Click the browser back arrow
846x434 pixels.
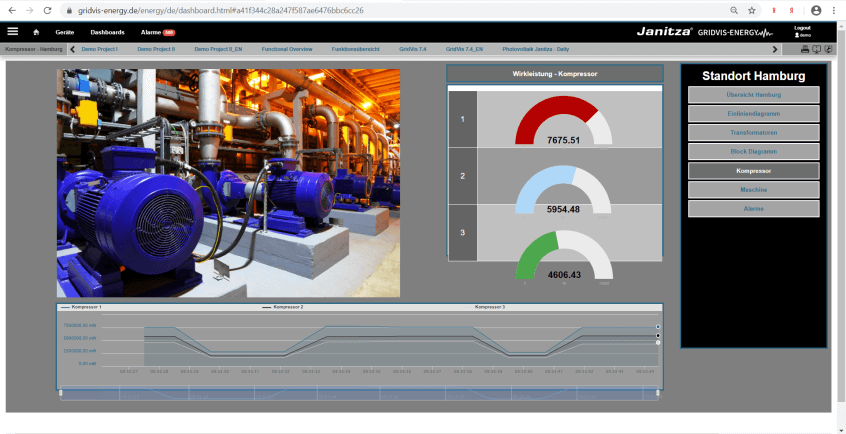coord(10,10)
